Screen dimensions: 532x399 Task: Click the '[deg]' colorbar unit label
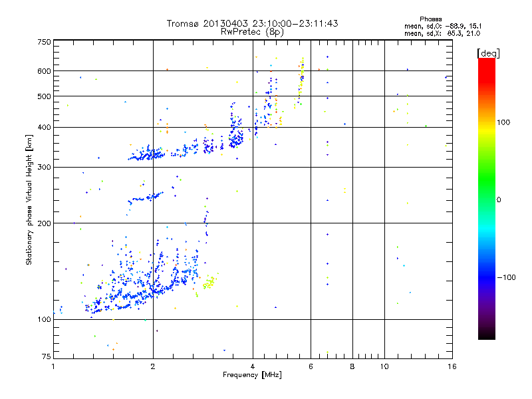[x=488, y=53]
